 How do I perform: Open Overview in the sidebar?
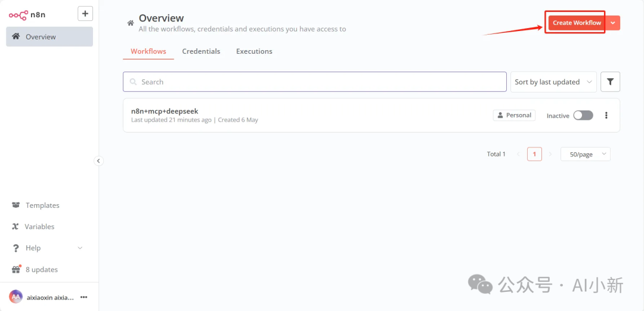point(49,36)
